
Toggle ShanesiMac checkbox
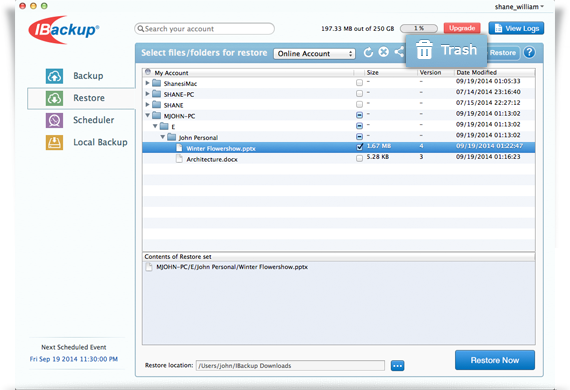tap(359, 83)
